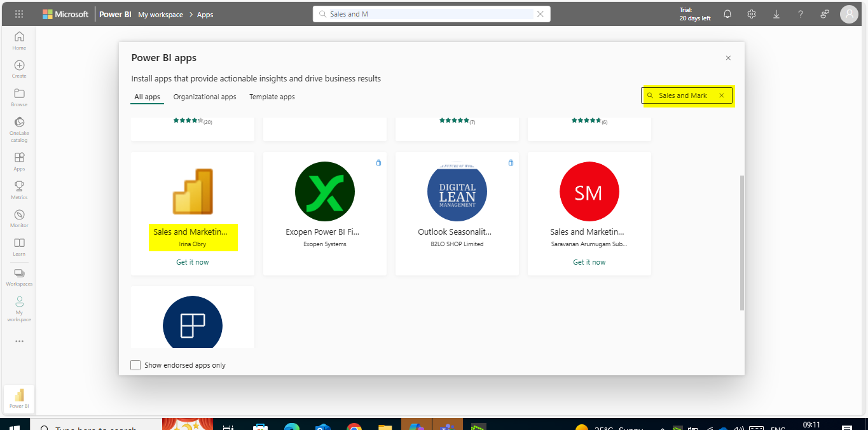Open the feedback icon in the header

(x=825, y=14)
